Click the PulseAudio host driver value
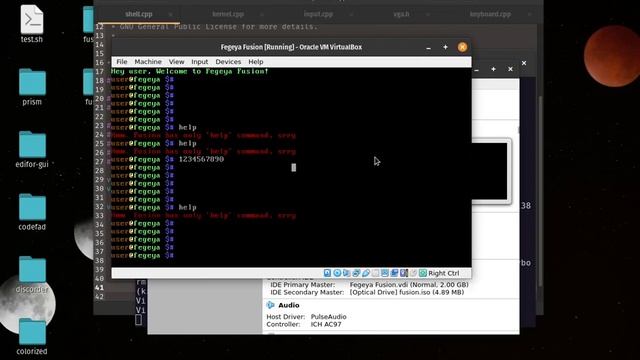This screenshot has height=360, width=640. point(329,316)
